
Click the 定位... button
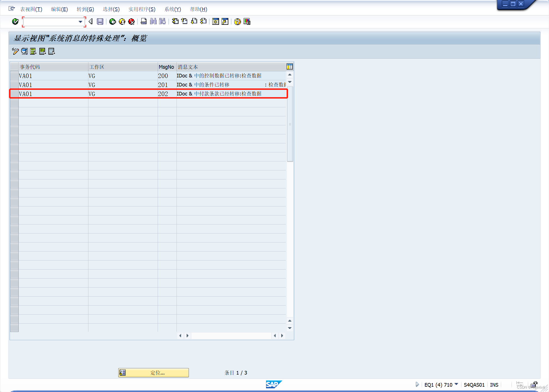point(153,372)
